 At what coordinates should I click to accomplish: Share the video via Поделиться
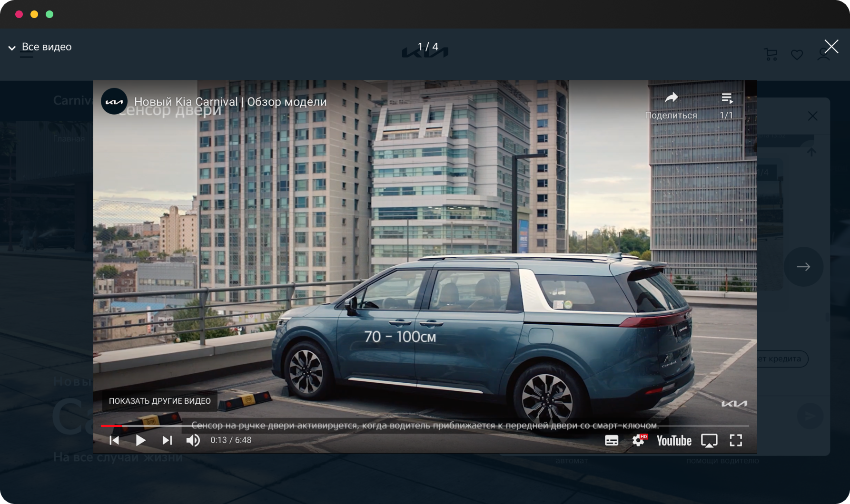pyautogui.click(x=671, y=106)
